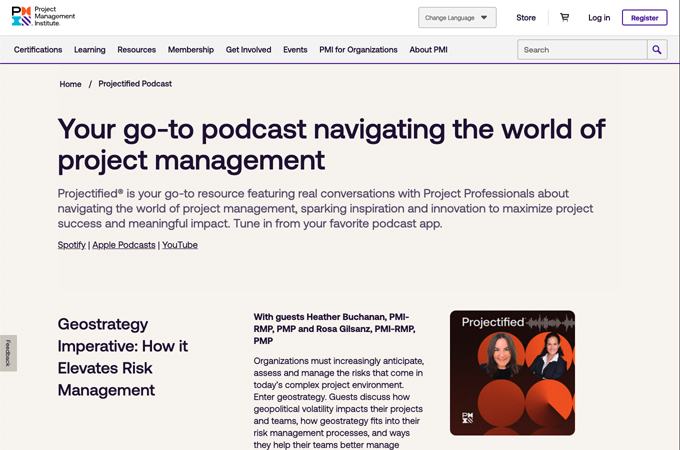Open the YouTube link
The image size is (680, 450).
point(180,245)
